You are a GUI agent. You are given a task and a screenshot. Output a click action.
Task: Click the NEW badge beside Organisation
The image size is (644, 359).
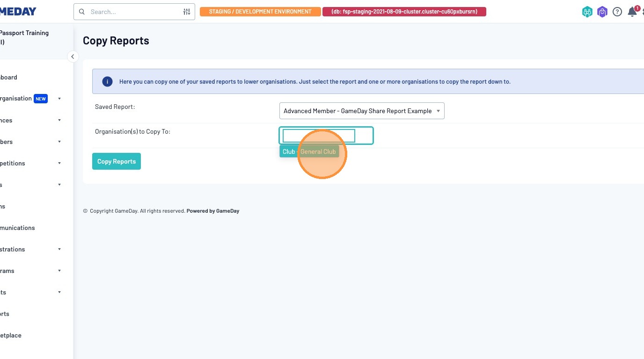41,99
